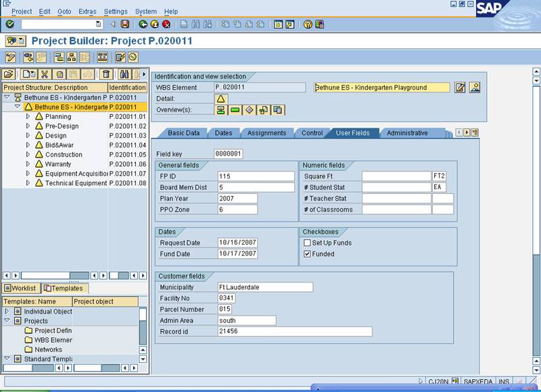The width and height of the screenshot is (541, 392).
Task: Expand the Individual Object templates node
Action: pyautogui.click(x=7, y=311)
